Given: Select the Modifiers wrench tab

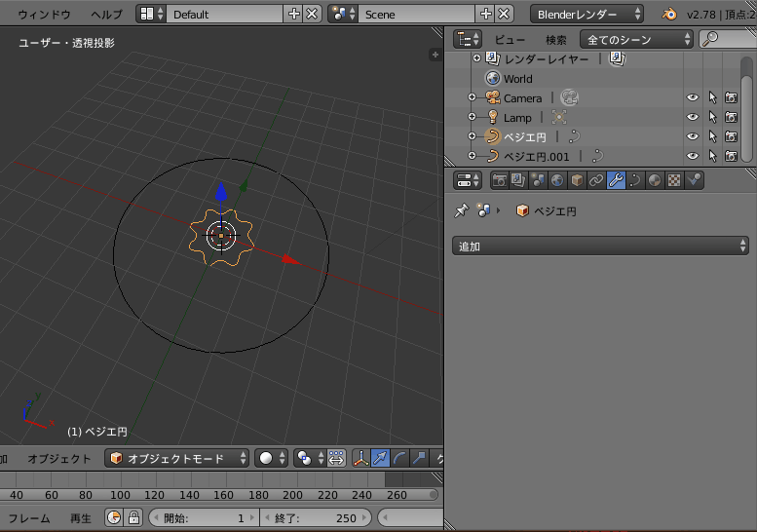Looking at the screenshot, I should pos(616,180).
